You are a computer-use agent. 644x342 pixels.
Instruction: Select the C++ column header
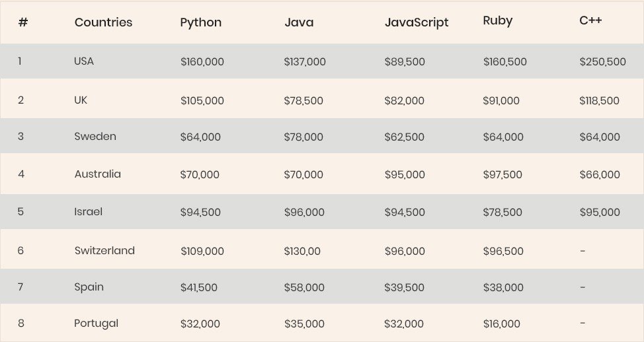pos(590,20)
